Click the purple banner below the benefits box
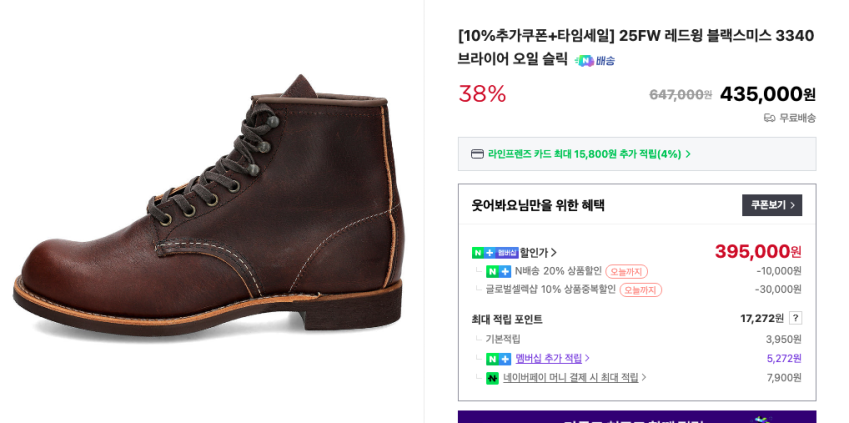 pyautogui.click(x=636, y=417)
